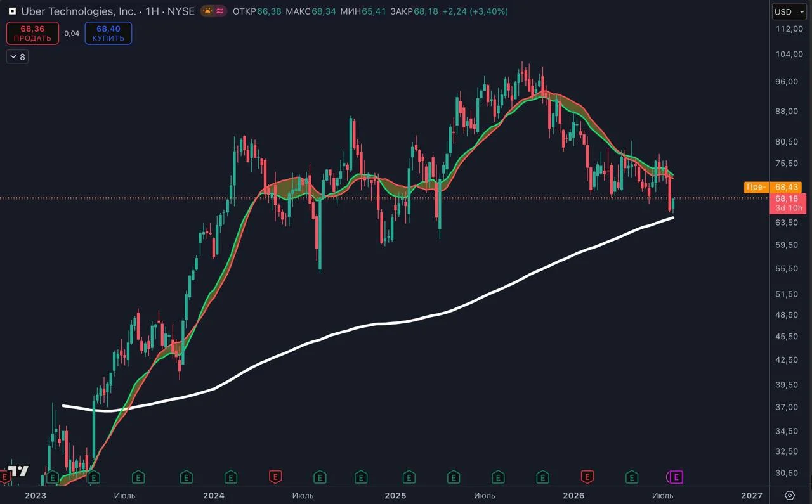The width and height of the screenshot is (812, 504).
Task: Click the 104,00 price scale label
Action: click(789, 54)
